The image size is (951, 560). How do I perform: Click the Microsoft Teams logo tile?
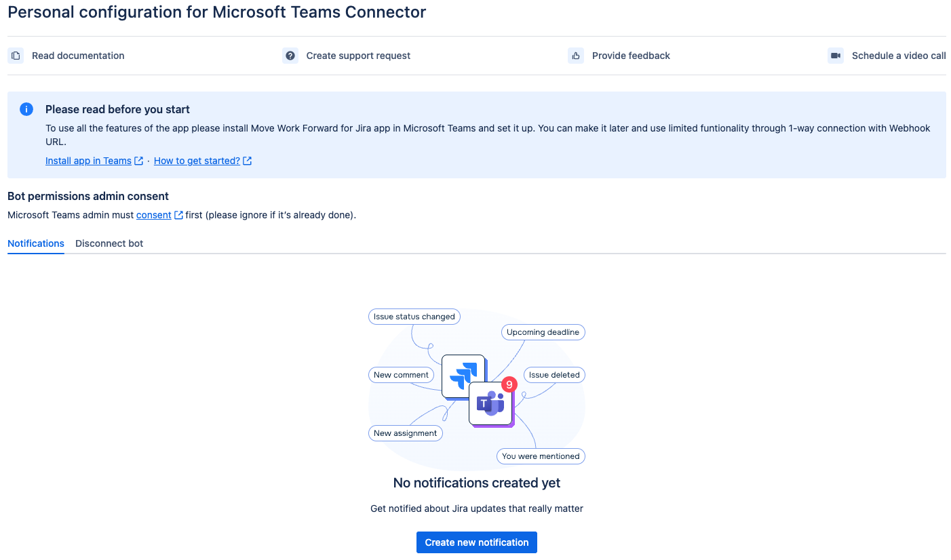[x=490, y=405]
